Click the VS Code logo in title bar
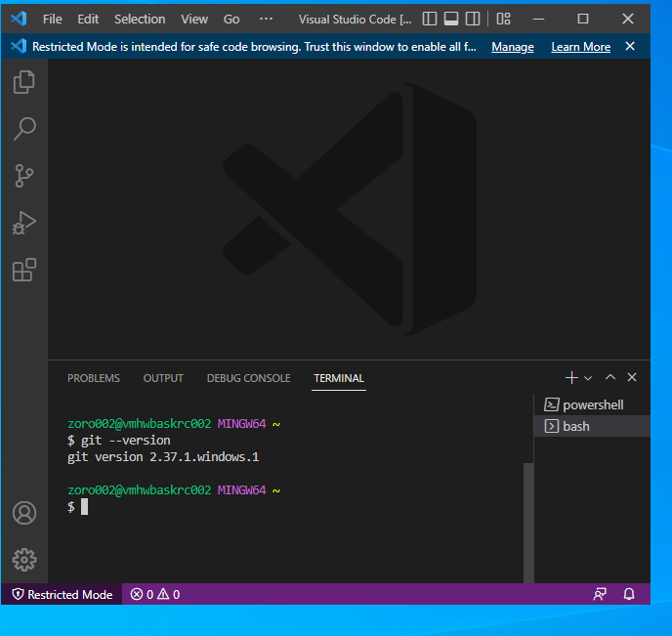 click(x=19, y=19)
